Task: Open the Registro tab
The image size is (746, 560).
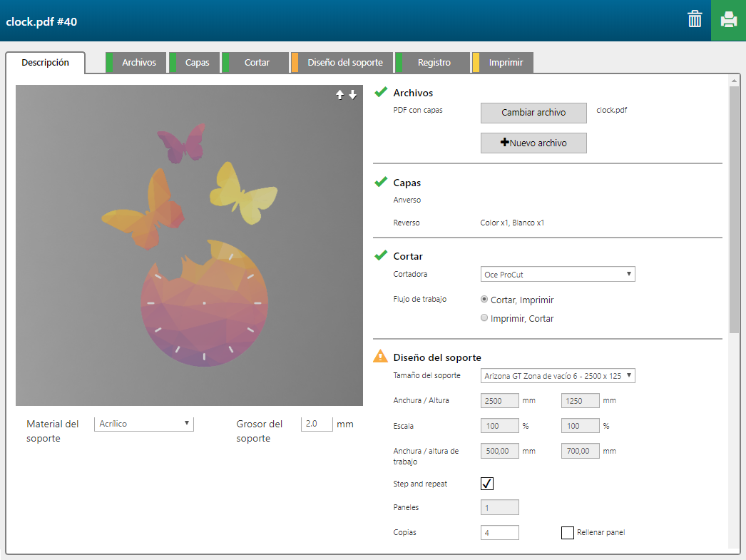Action: [x=434, y=63]
